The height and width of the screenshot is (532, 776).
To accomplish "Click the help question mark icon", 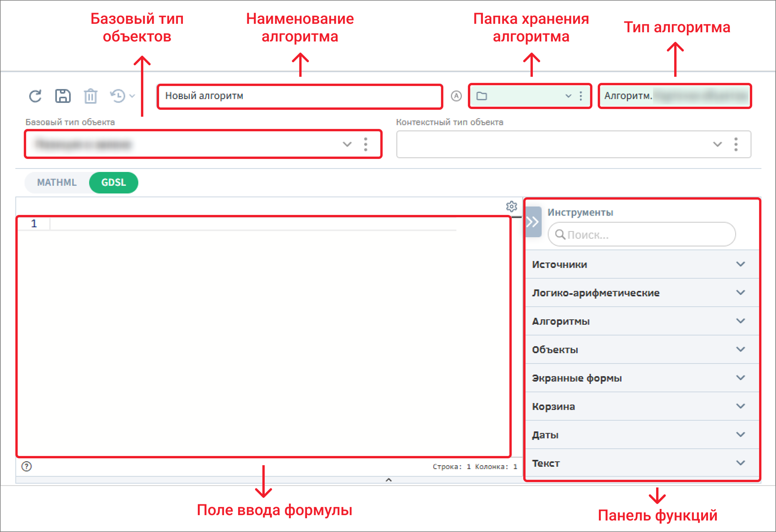I will coord(27,466).
